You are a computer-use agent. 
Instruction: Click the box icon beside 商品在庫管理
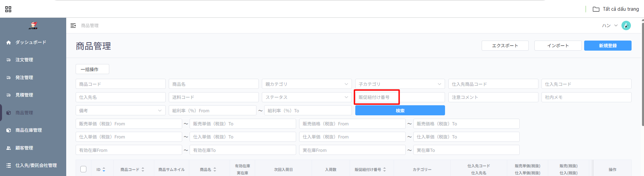(x=9, y=130)
